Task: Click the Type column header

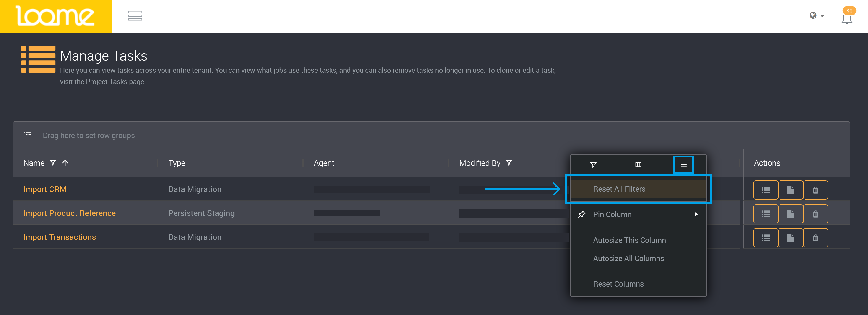Action: click(177, 163)
